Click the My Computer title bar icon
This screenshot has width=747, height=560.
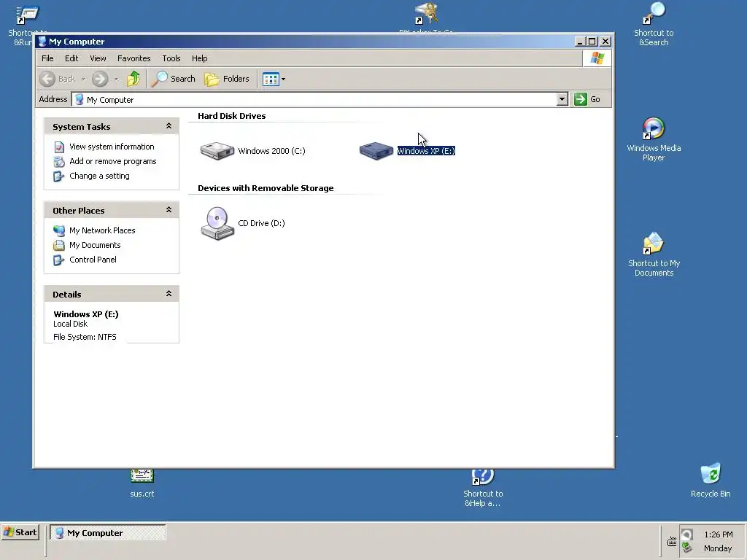[x=42, y=42]
